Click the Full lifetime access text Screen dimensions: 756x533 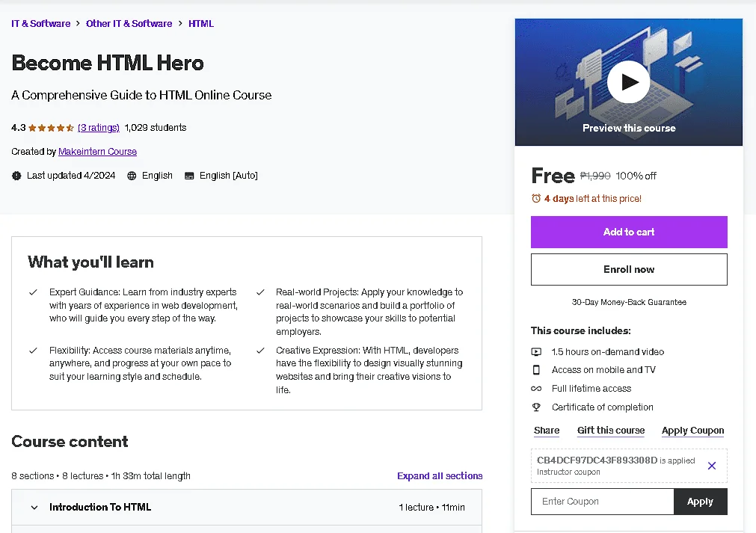591,389
